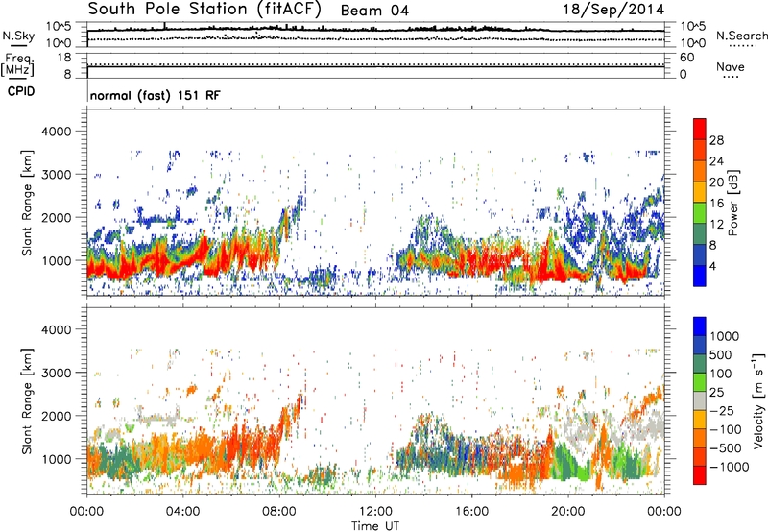This screenshot has width=768, height=532.
Task: Select the noise trace in the N.Sky panel
Action: click(x=375, y=30)
